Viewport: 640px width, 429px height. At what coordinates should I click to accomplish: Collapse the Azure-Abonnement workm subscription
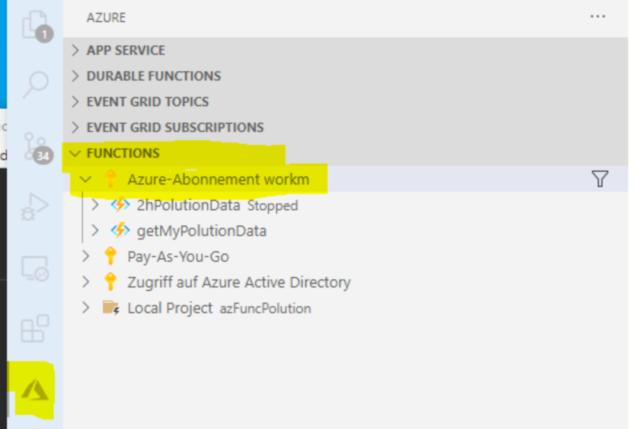click(x=85, y=179)
